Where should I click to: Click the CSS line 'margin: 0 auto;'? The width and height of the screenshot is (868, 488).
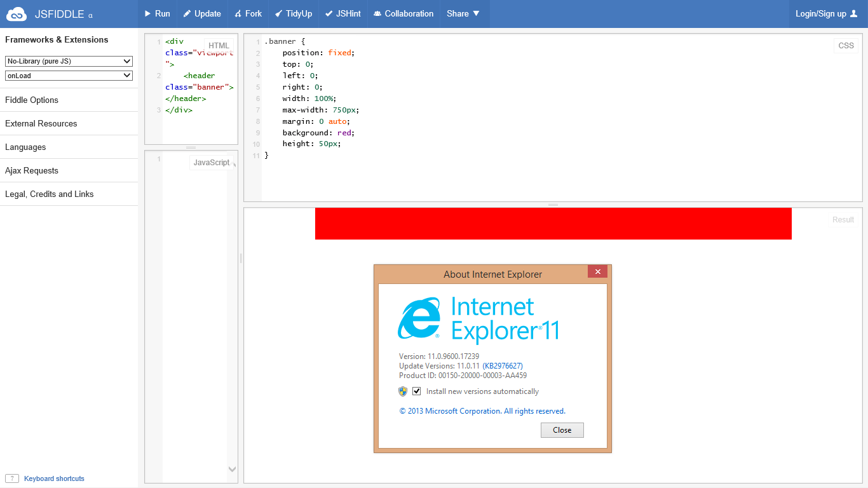pyautogui.click(x=316, y=121)
